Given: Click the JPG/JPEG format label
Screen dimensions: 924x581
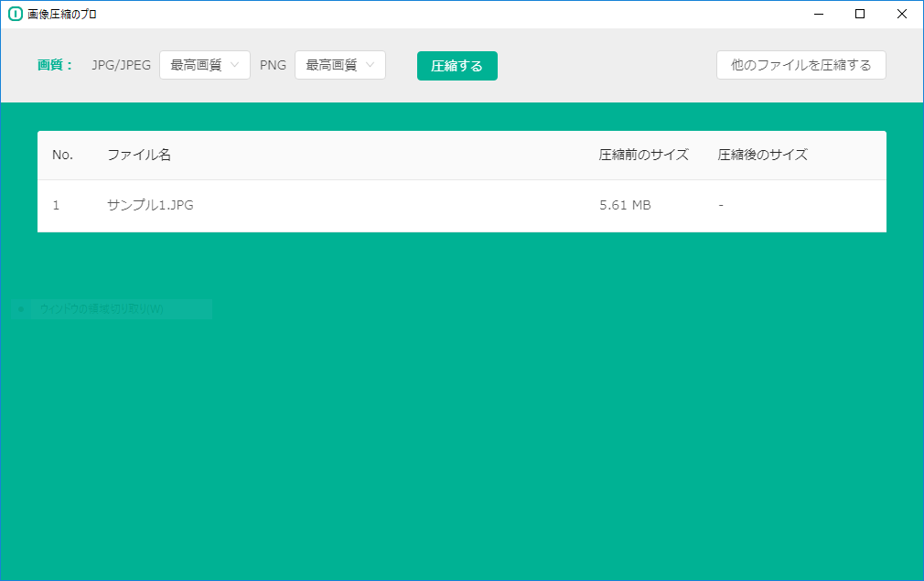Looking at the screenshot, I should (x=120, y=65).
